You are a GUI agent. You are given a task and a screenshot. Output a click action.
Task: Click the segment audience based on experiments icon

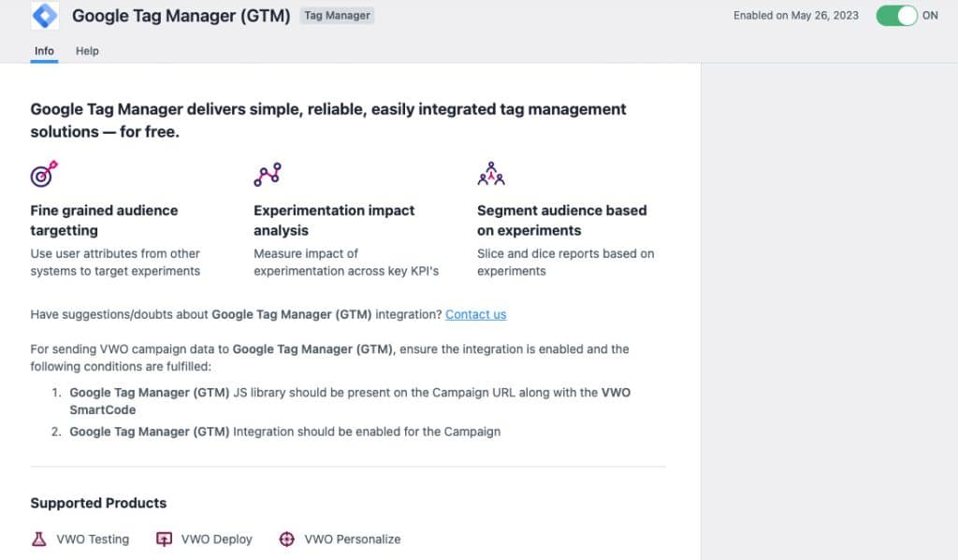click(x=490, y=172)
